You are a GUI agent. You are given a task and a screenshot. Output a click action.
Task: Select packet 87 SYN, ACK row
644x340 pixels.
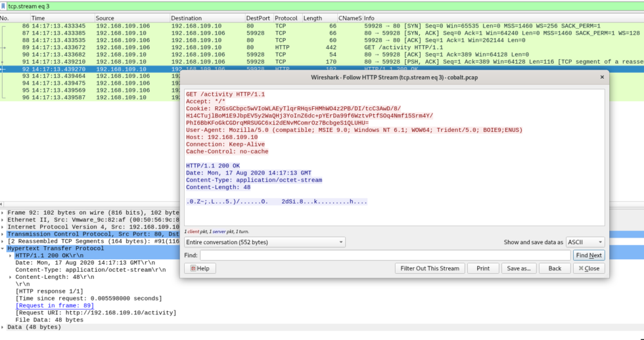click(322, 33)
